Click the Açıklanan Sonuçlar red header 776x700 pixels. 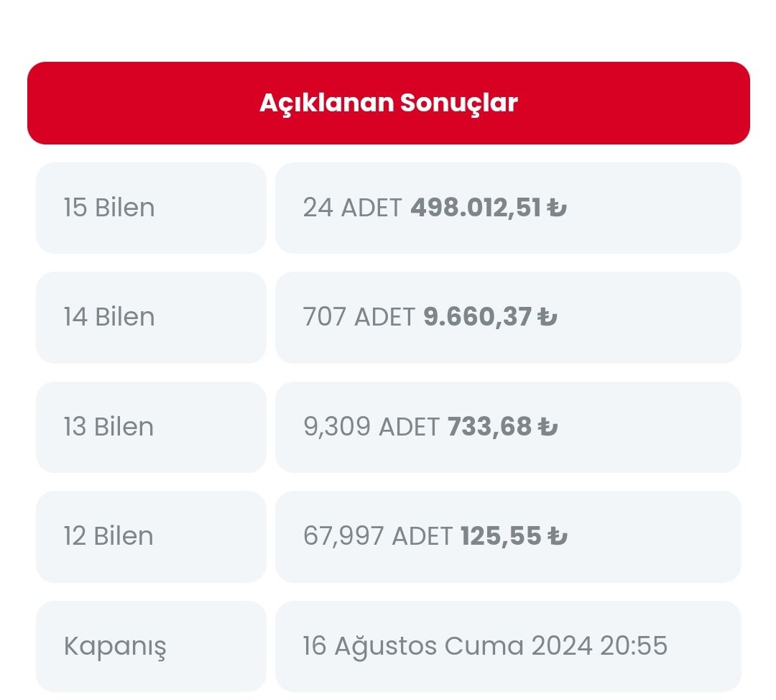point(388,103)
